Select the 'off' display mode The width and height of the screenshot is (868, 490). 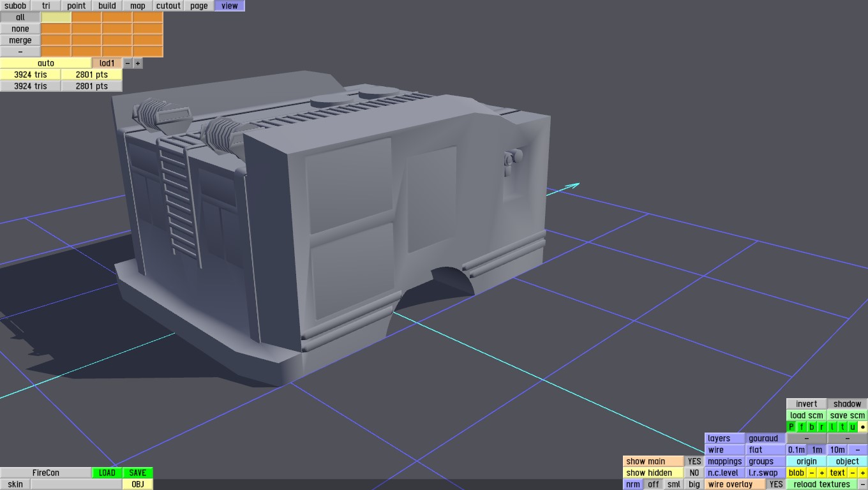(x=654, y=484)
